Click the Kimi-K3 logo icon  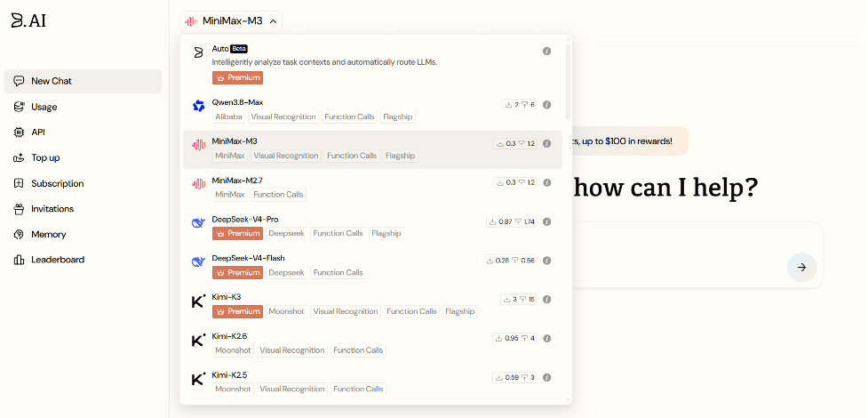pos(198,301)
